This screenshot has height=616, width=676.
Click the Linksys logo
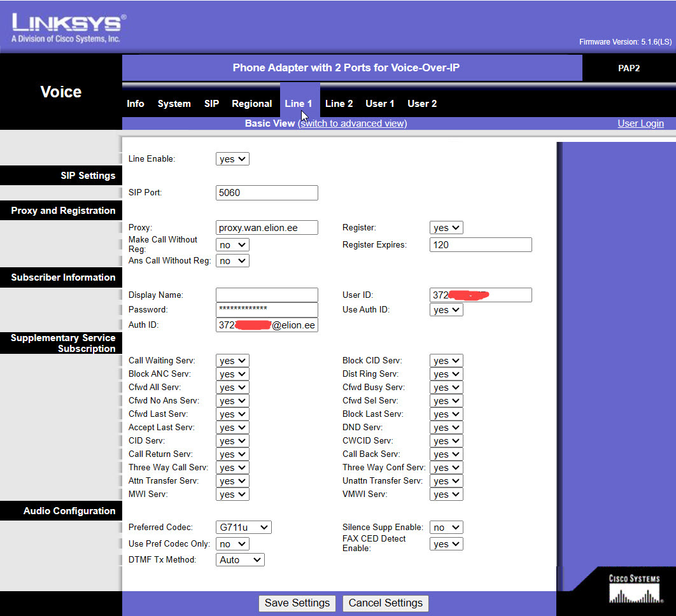(x=66, y=27)
